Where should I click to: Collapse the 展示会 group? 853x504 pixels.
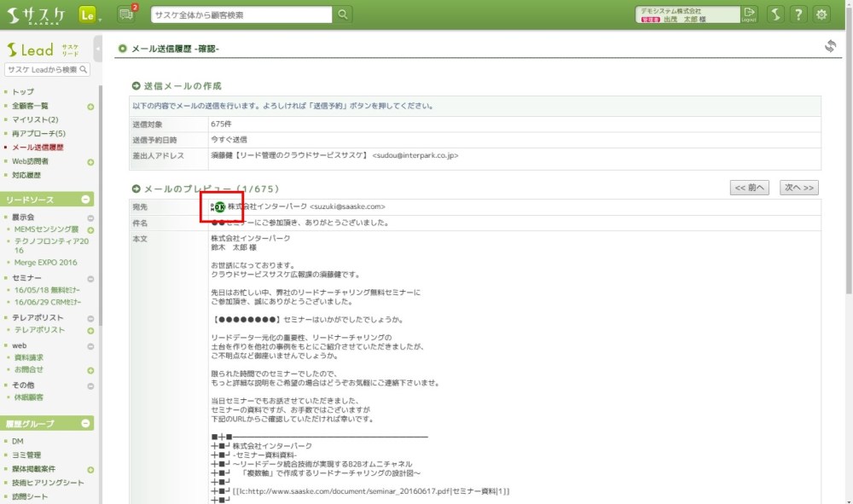90,217
